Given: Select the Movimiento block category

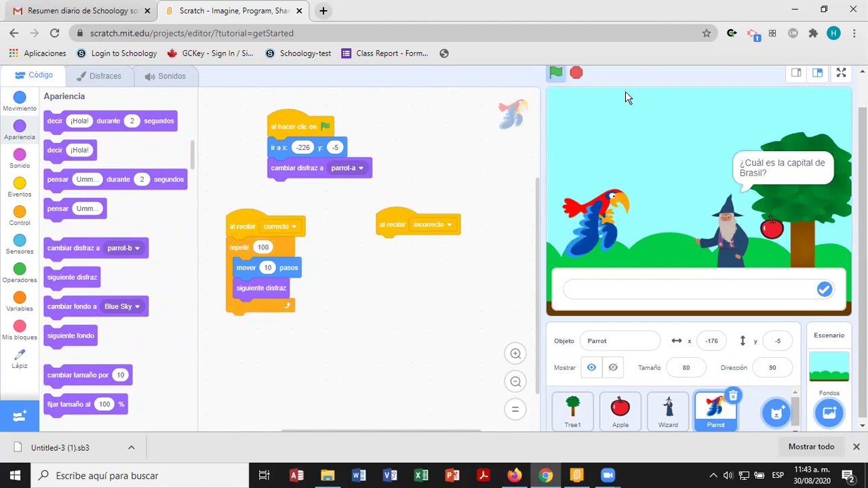Looking at the screenshot, I should pyautogui.click(x=20, y=102).
